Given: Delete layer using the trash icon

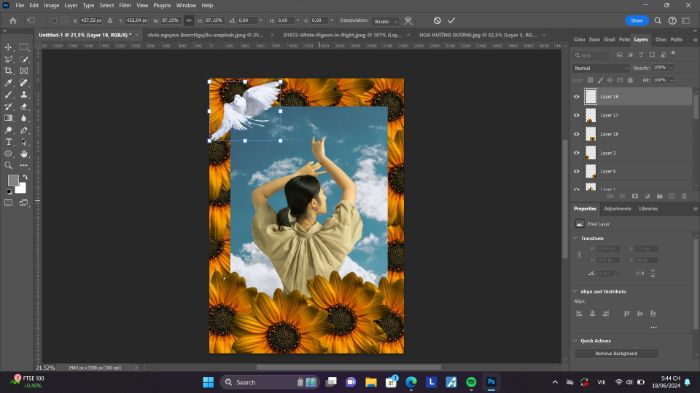Looking at the screenshot, I should tap(684, 196).
